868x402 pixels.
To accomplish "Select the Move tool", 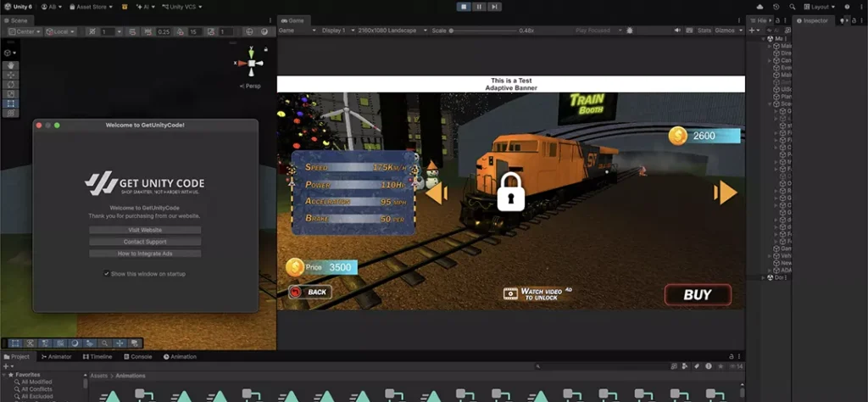I will point(10,75).
